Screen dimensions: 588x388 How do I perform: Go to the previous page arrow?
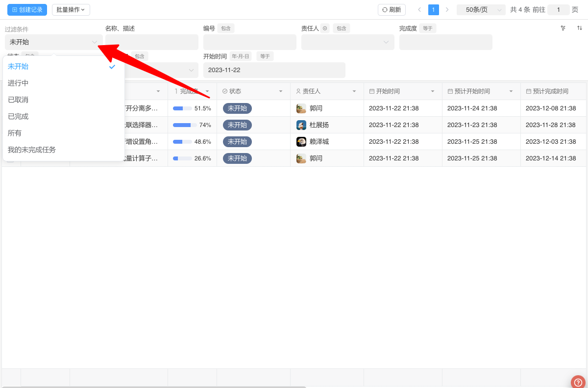(419, 10)
